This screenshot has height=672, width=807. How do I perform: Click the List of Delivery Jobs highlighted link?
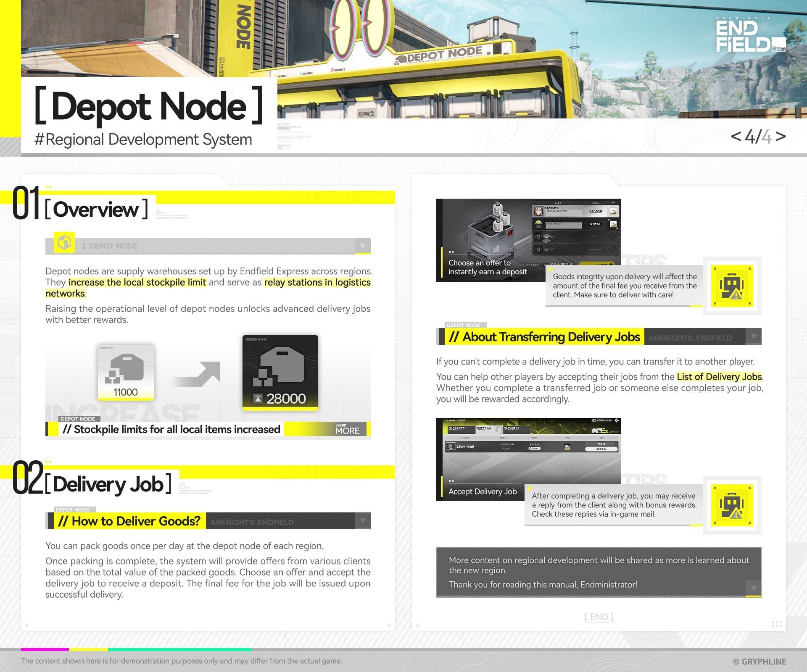click(719, 377)
